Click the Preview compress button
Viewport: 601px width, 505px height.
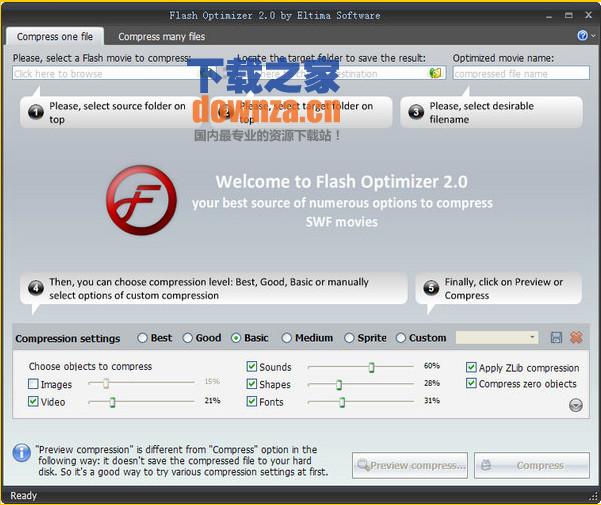(x=410, y=466)
